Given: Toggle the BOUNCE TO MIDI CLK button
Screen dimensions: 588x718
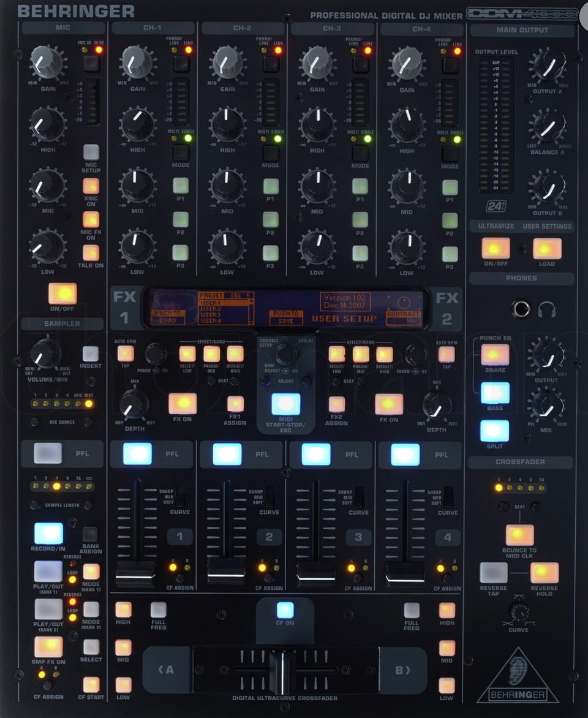Looking at the screenshot, I should pyautogui.click(x=519, y=535).
